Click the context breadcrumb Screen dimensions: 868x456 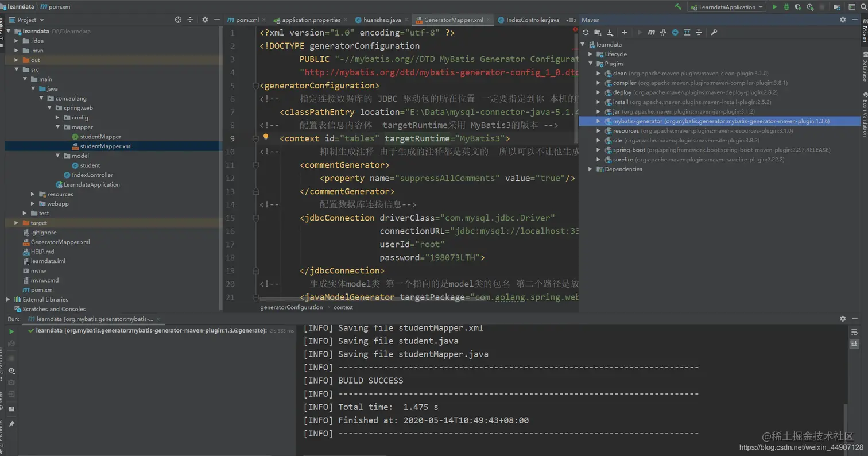point(343,307)
